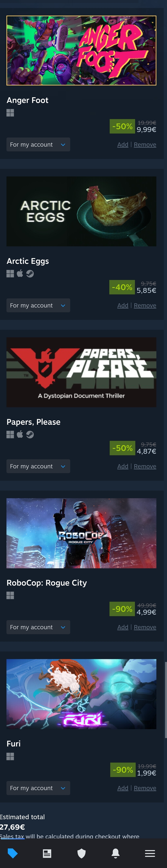Remove Anger Foot from the cart
This screenshot has height=868, width=167.
click(x=145, y=145)
